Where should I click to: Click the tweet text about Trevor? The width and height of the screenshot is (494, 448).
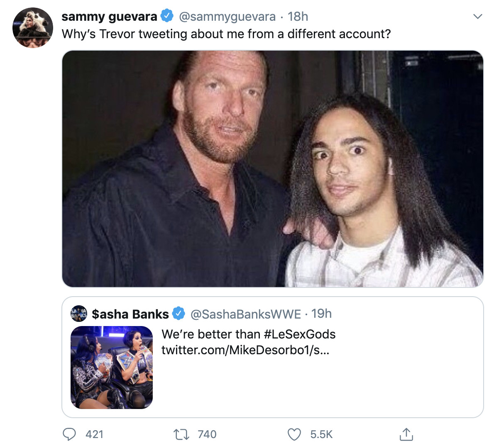(x=226, y=34)
